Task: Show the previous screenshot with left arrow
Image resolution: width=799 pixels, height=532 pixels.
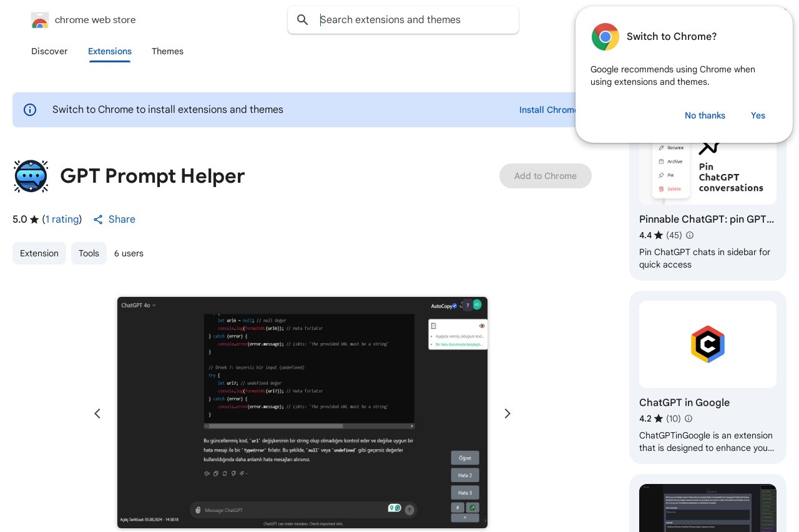Action: point(97,414)
